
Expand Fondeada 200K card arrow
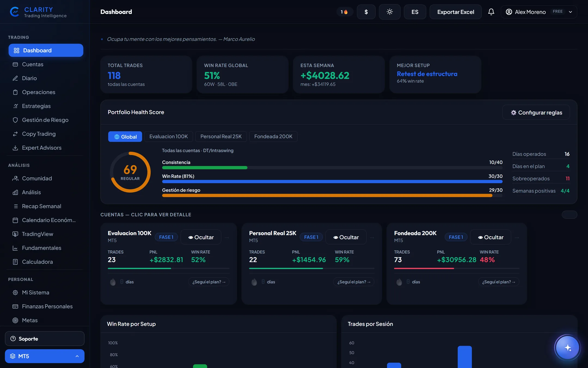(x=517, y=238)
